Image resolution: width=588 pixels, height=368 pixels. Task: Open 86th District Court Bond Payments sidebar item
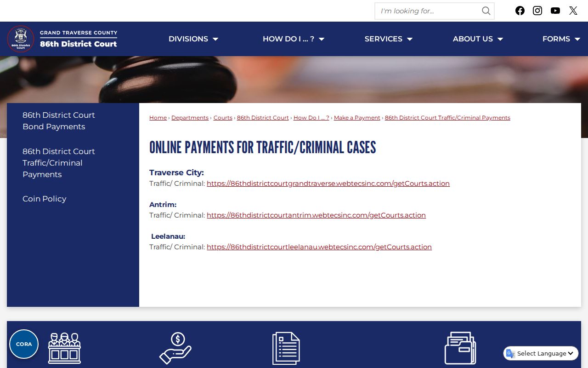pyautogui.click(x=59, y=121)
